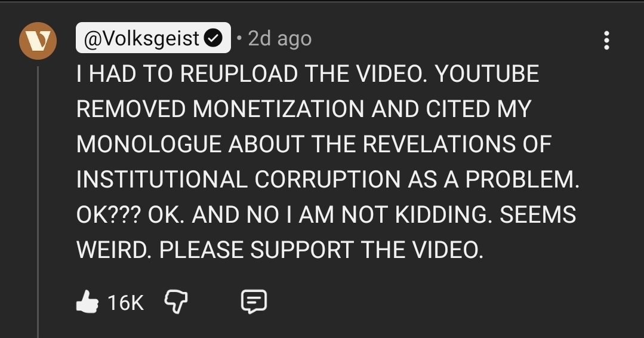The width and height of the screenshot is (644, 338).
Task: Click the word "YOUTUBE" in the comment
Action: 486,75
